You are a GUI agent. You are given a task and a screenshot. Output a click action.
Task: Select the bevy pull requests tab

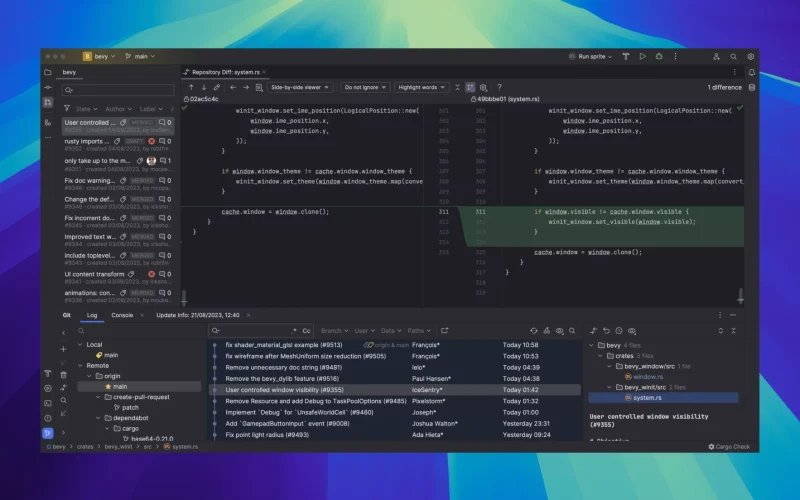tap(69, 72)
